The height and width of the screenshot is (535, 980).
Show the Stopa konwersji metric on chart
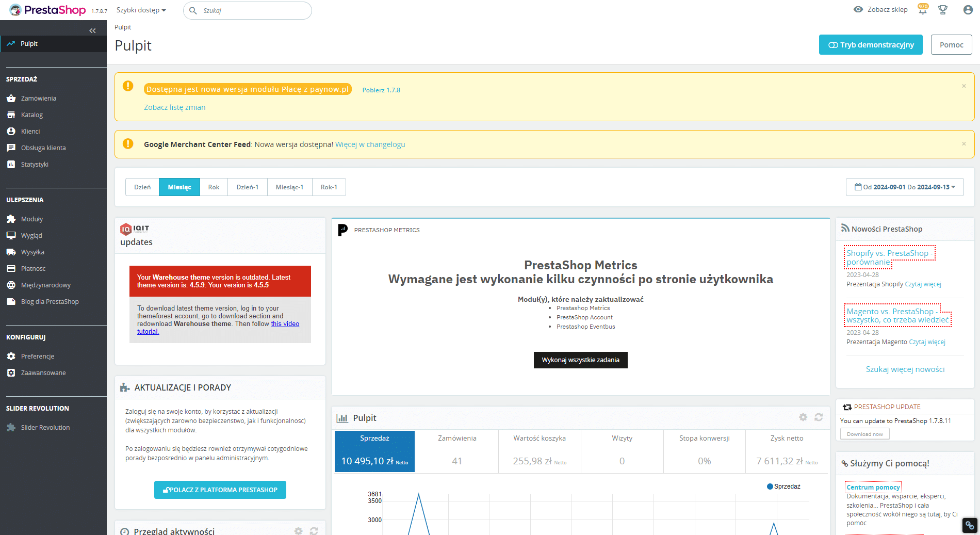705,451
